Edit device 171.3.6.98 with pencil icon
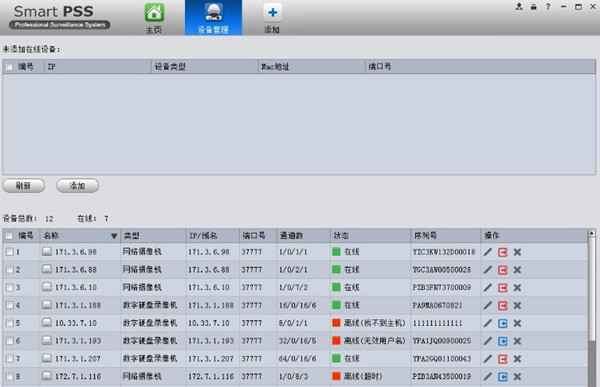This screenshot has width=600, height=387. point(488,252)
